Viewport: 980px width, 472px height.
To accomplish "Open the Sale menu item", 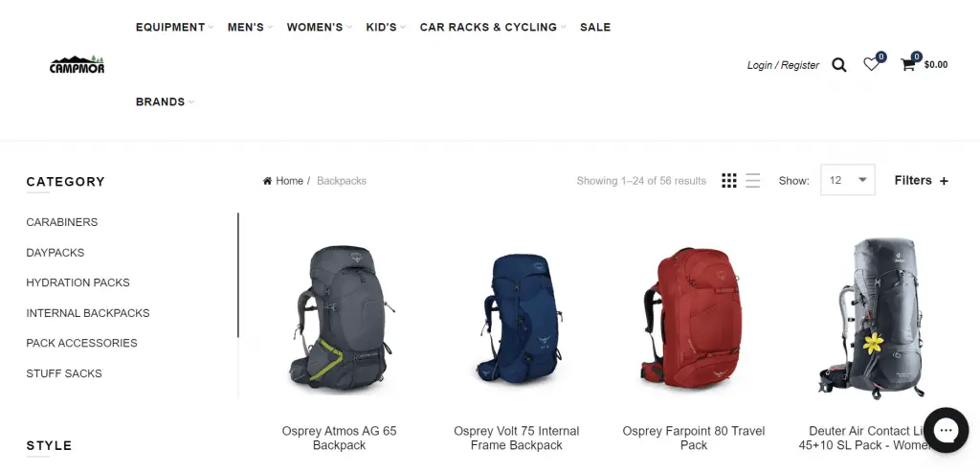I will point(595,27).
